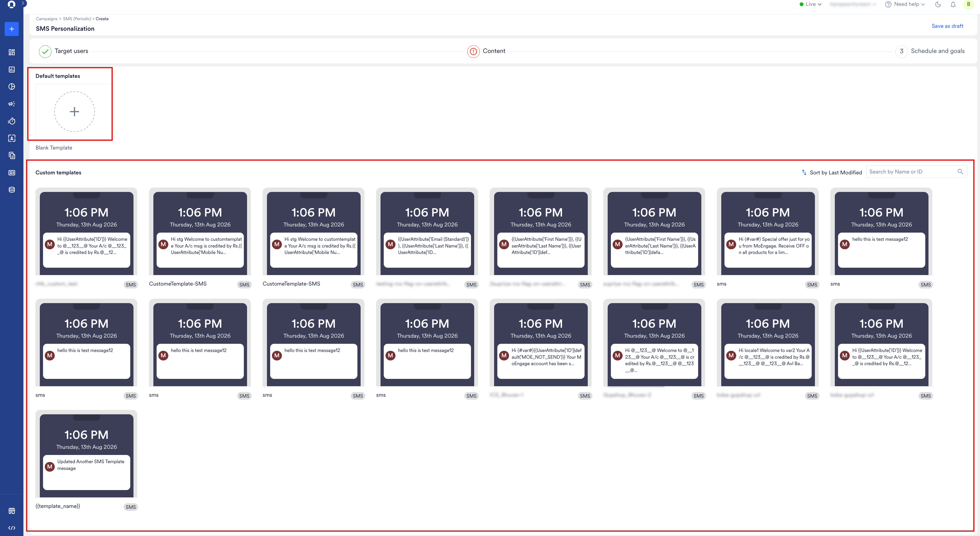Viewport: 980px width, 536px height.
Task: Expand the sidebar with the top chevron
Action: (x=24, y=3)
